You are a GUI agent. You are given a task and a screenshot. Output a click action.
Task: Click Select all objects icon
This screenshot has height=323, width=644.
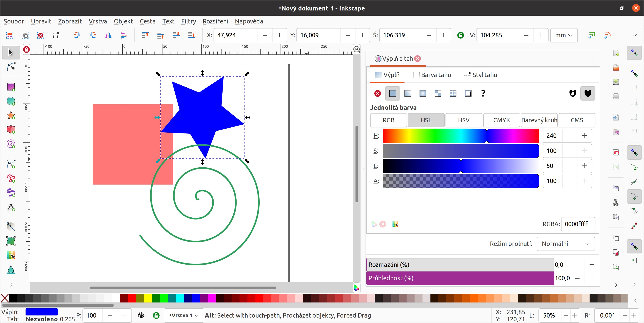9,35
